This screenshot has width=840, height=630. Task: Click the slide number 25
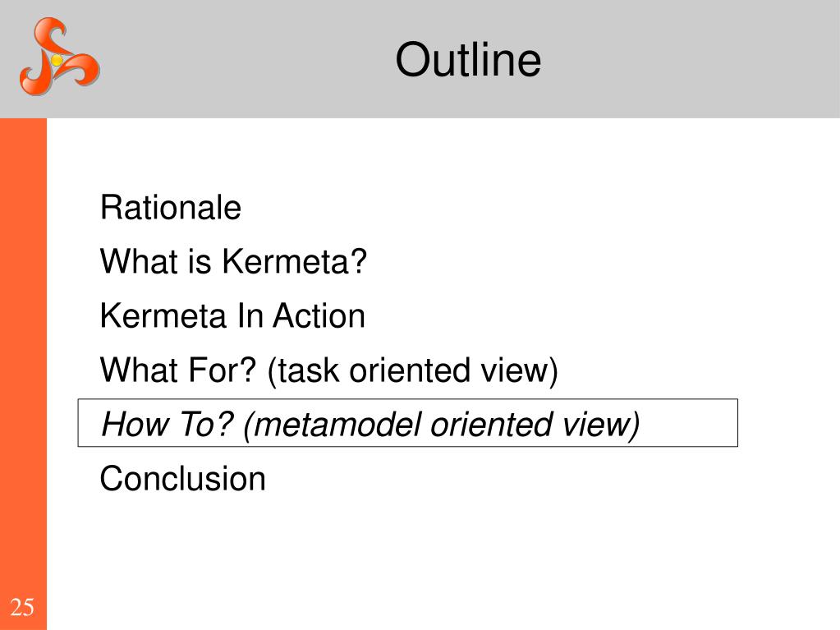click(22, 608)
